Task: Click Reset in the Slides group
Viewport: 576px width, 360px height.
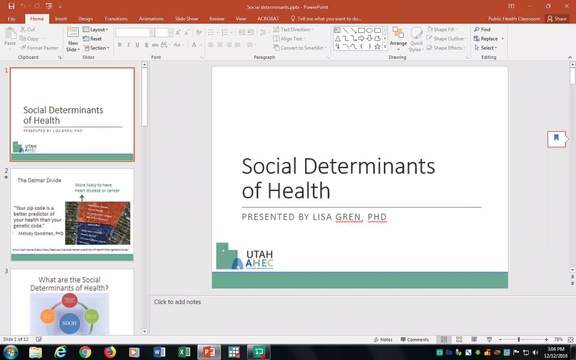Action: (93, 39)
